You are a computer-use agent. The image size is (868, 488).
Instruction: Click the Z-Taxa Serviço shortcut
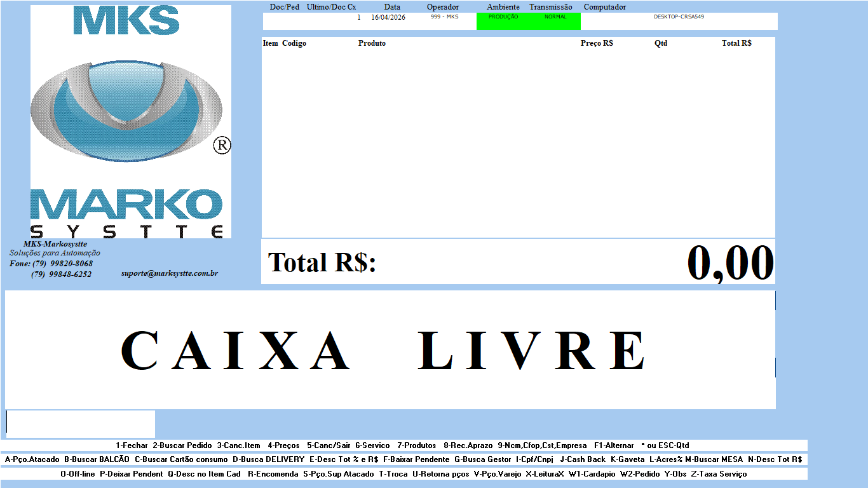point(719,474)
